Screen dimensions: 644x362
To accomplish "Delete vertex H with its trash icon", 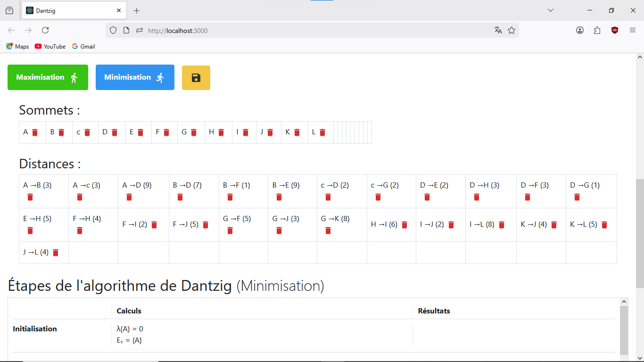I will click(x=221, y=132).
